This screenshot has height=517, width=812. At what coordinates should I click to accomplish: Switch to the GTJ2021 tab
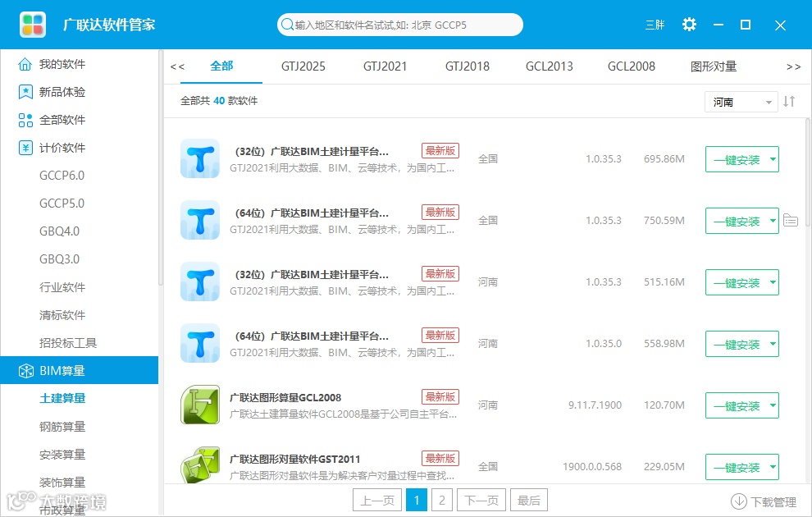click(385, 66)
